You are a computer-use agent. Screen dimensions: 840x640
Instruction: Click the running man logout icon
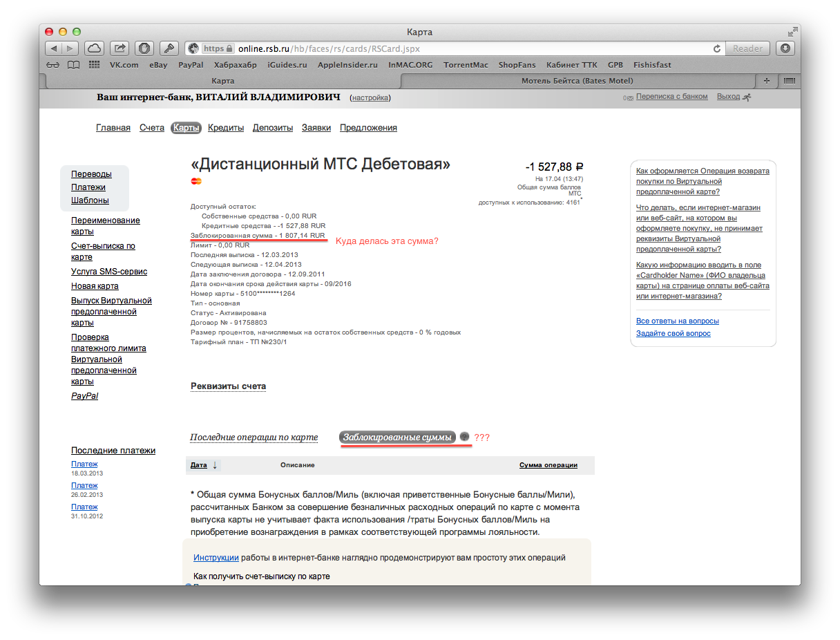[746, 97]
